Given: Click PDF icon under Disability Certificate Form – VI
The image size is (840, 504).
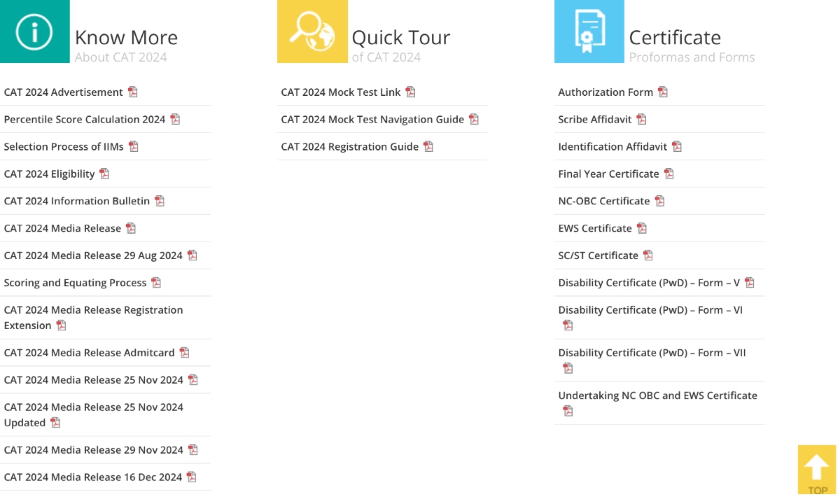Looking at the screenshot, I should 568,325.
